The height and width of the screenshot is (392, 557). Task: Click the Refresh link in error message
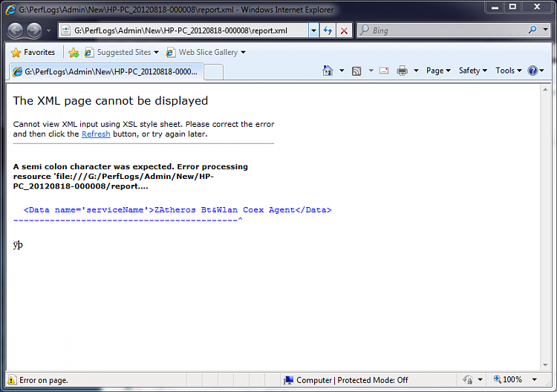click(x=96, y=134)
